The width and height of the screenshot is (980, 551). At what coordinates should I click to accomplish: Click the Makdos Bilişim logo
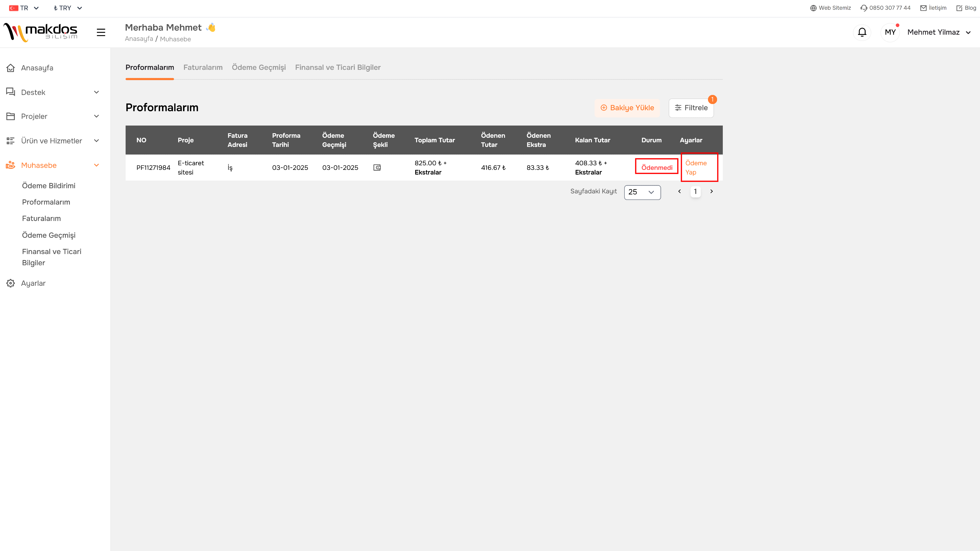(40, 32)
